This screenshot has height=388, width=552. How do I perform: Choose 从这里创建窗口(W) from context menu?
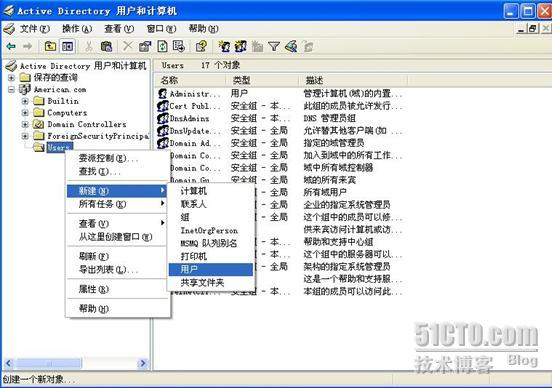click(x=117, y=237)
